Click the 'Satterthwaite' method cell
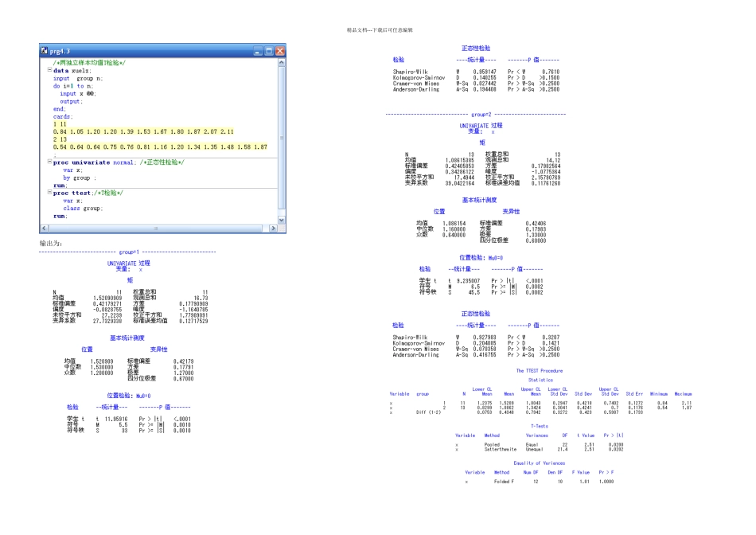756x535 pixels. click(x=501, y=450)
